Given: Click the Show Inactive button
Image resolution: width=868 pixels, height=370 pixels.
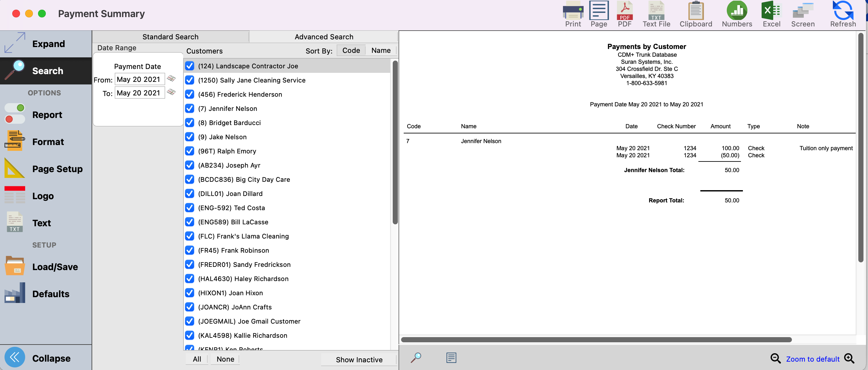Looking at the screenshot, I should 359,360.
